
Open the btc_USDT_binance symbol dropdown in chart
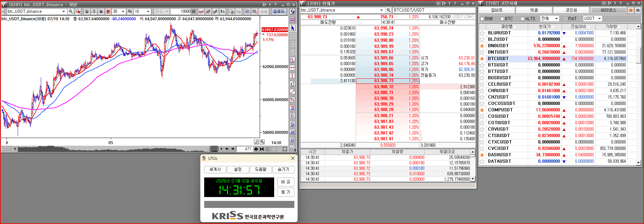point(64,11)
